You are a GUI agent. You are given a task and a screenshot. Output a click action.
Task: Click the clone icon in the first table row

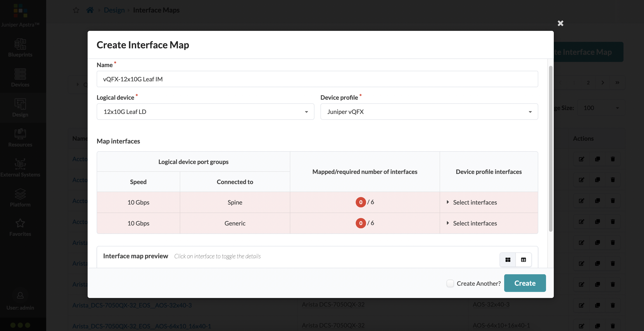(x=597, y=159)
